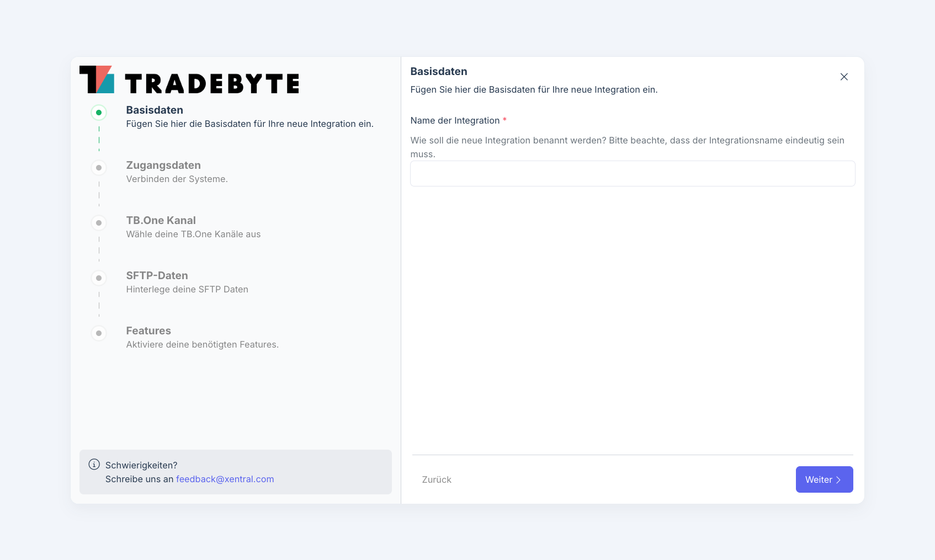This screenshot has height=560, width=935.
Task: Click the chevron arrow on Weiter
Action: point(838,480)
